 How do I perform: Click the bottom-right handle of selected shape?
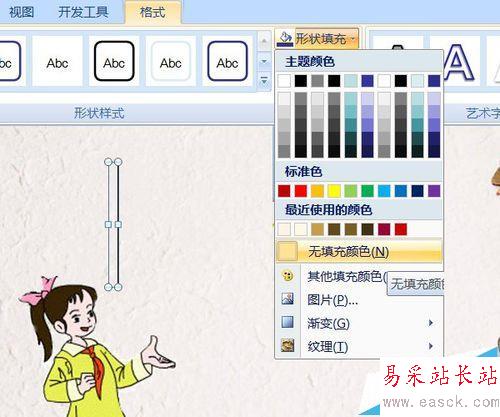tap(118, 287)
